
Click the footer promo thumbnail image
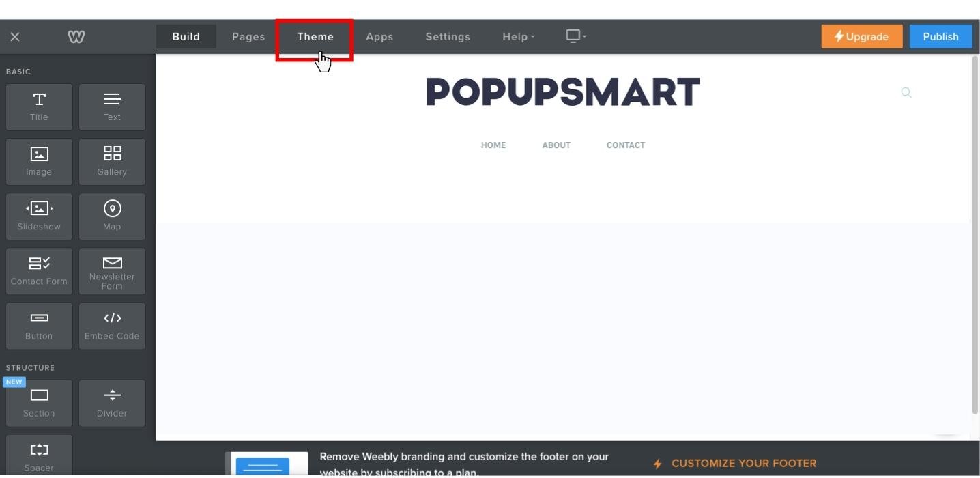click(267, 464)
